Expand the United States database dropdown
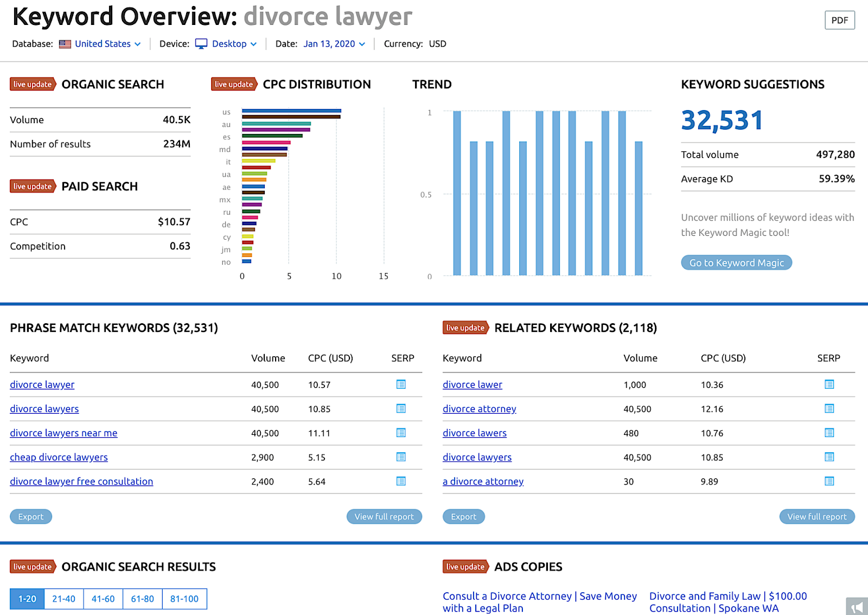The height and width of the screenshot is (615, 868). [100, 44]
